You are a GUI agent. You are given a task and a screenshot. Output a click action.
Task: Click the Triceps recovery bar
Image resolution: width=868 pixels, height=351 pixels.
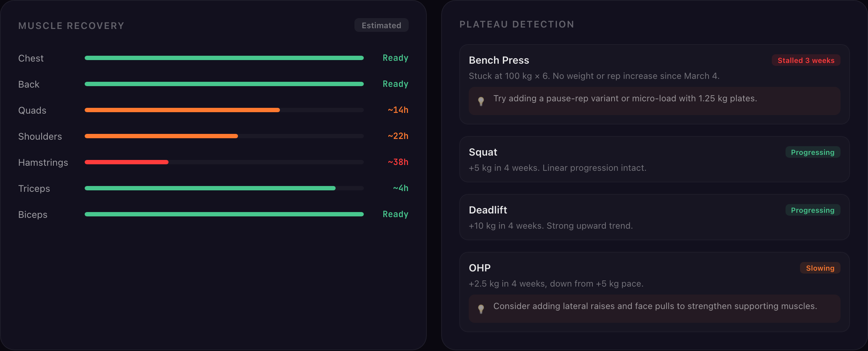click(224, 188)
